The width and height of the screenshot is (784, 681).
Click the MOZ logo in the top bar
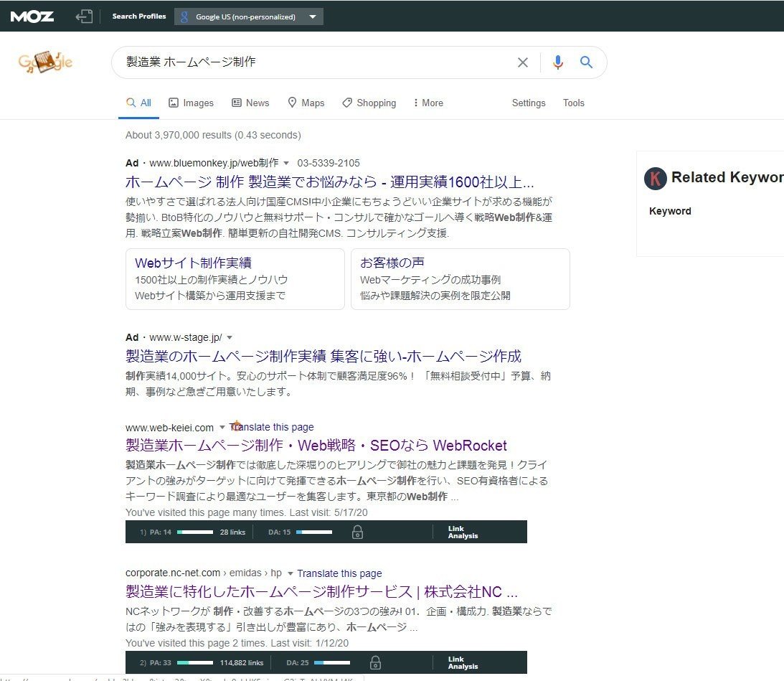pos(32,17)
